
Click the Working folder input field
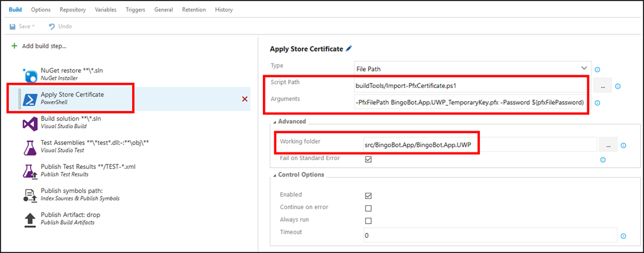coord(479,145)
